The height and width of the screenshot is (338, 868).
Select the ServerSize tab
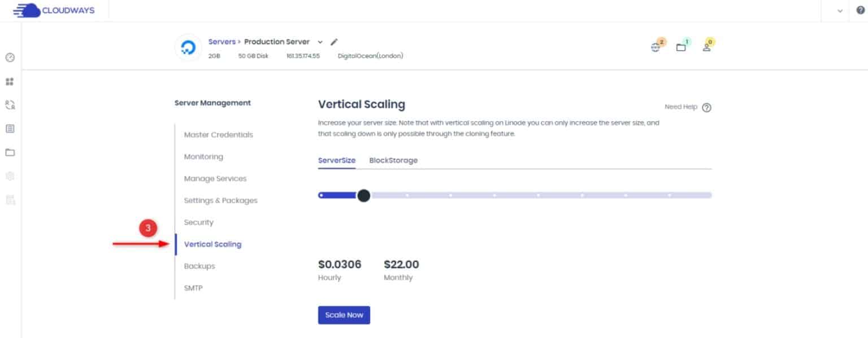point(337,160)
